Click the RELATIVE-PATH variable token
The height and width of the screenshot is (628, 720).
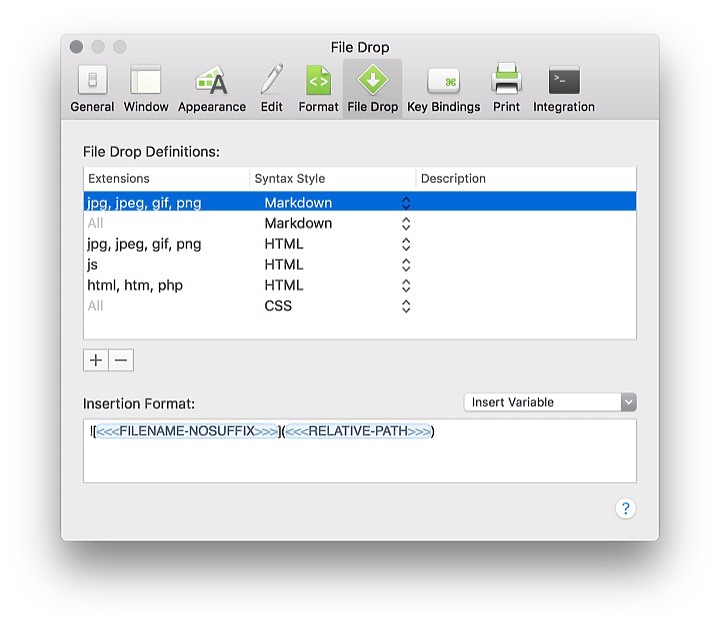358,431
